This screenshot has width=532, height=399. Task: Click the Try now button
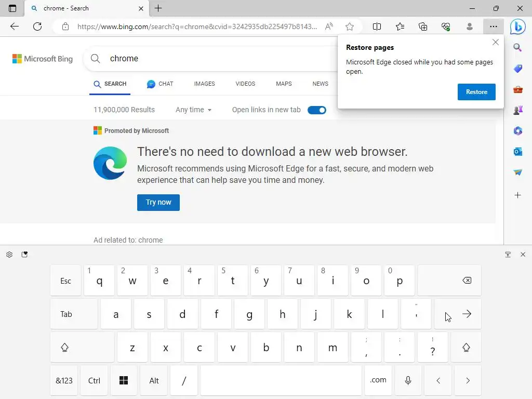coord(158,203)
